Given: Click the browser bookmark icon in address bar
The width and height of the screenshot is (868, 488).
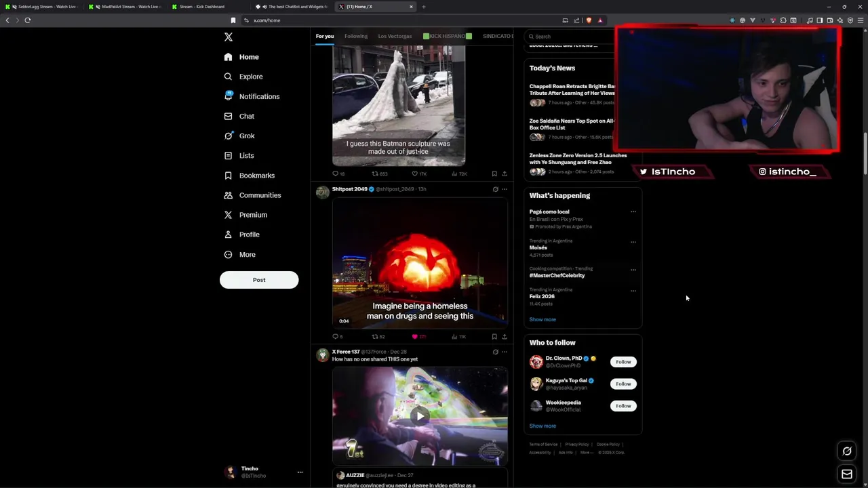Looking at the screenshot, I should 233,20.
